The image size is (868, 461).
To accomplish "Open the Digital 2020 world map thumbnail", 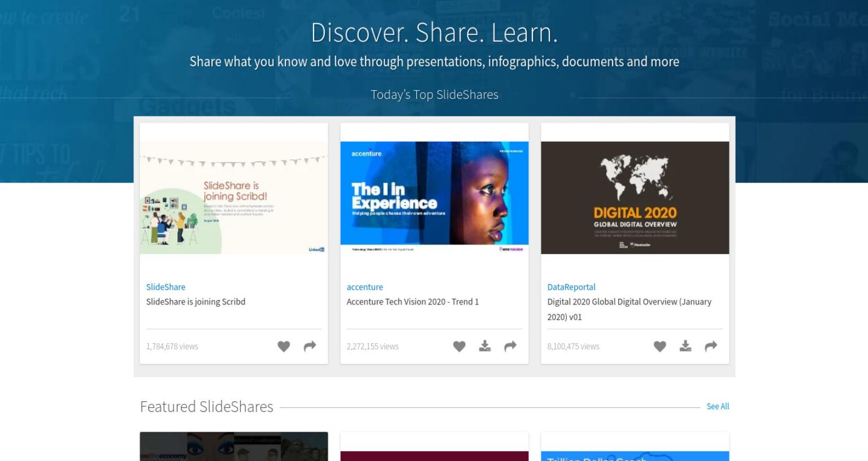I will click(x=635, y=198).
